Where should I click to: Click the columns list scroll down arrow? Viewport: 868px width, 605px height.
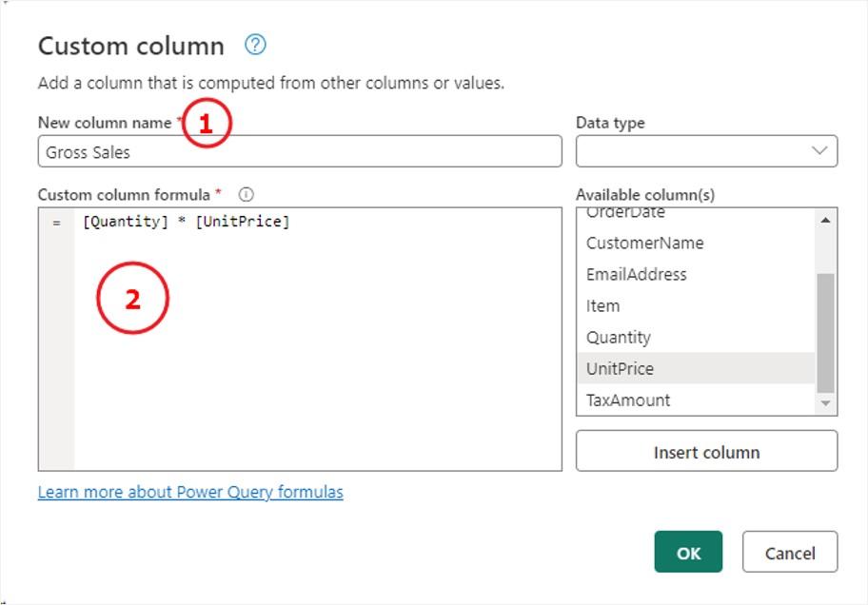825,403
